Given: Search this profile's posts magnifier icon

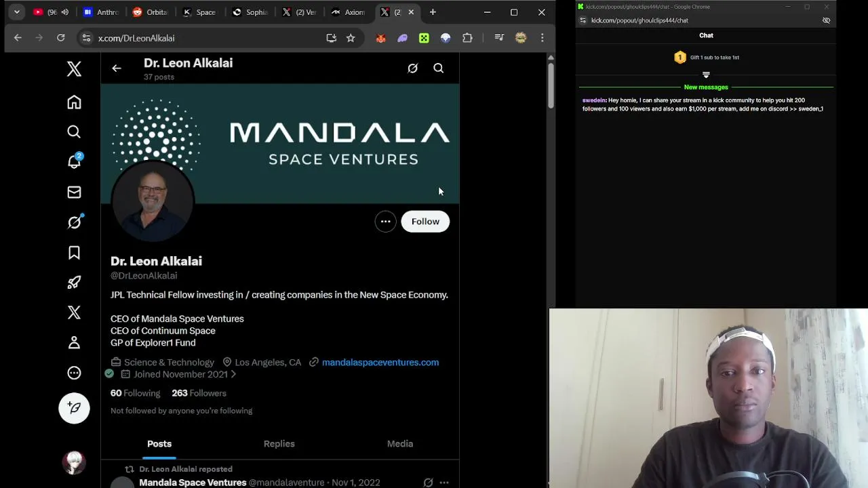Looking at the screenshot, I should click(x=439, y=68).
